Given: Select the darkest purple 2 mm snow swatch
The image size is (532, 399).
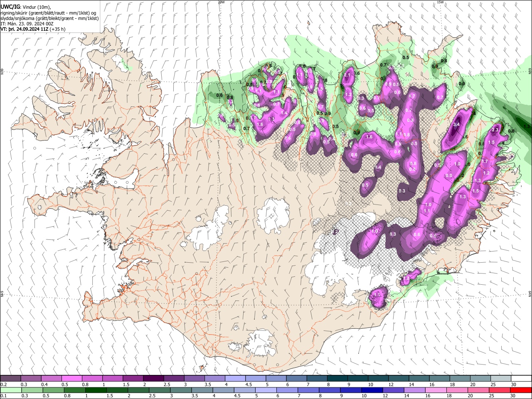Looking at the screenshot, I should pos(153,378).
